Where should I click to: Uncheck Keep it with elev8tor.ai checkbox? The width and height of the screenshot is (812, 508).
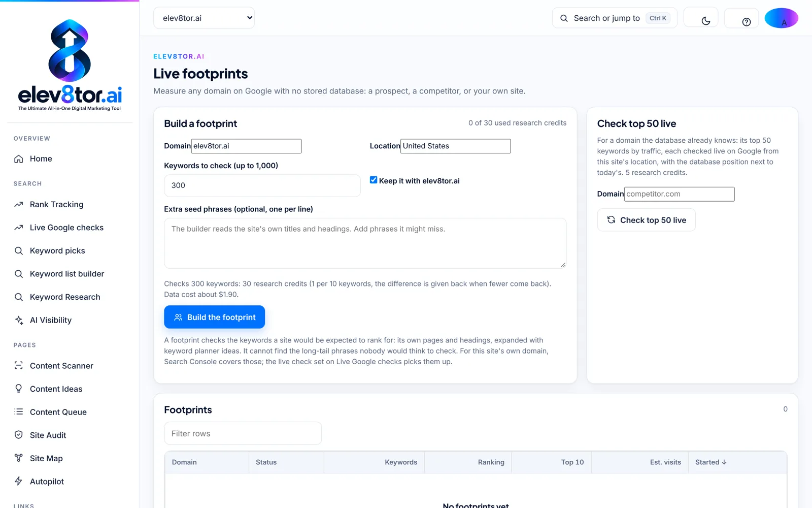pos(374,180)
